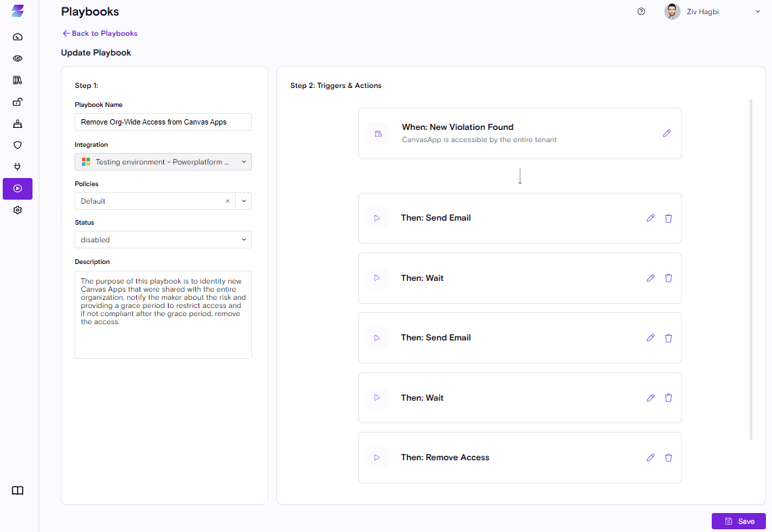772x532 pixels.
Task: Open the stamp icon in sidebar
Action: (x=18, y=124)
